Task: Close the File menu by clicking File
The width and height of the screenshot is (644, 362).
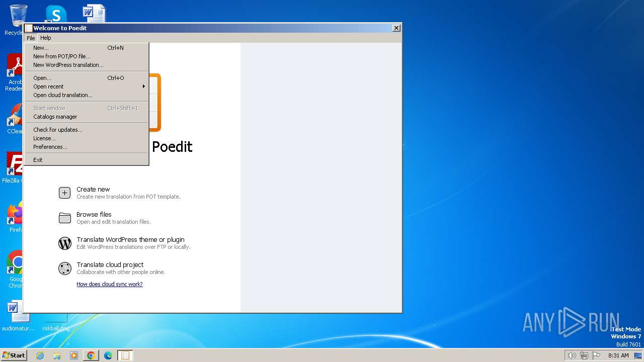Action: point(31,38)
